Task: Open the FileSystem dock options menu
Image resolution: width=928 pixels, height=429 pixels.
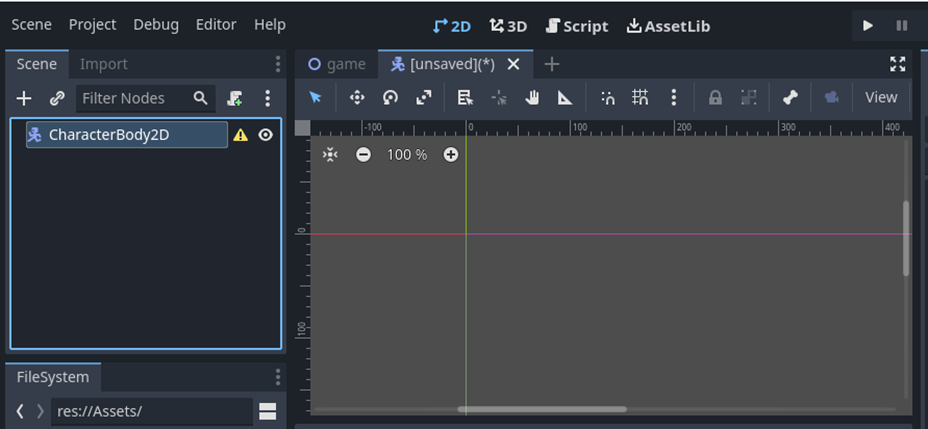Action: 278,378
